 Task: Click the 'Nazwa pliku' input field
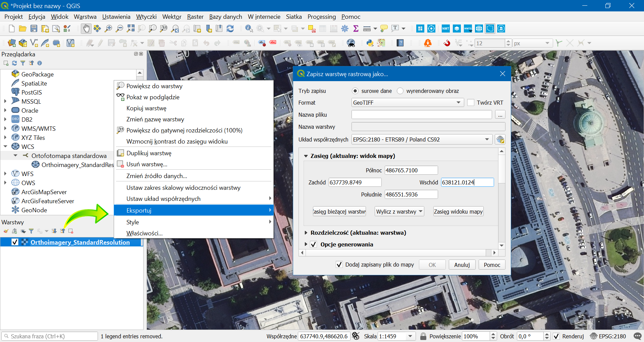pos(422,115)
